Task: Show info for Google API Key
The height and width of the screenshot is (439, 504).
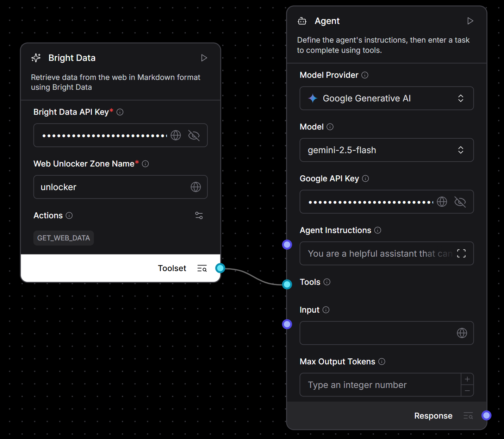Action: (x=366, y=178)
